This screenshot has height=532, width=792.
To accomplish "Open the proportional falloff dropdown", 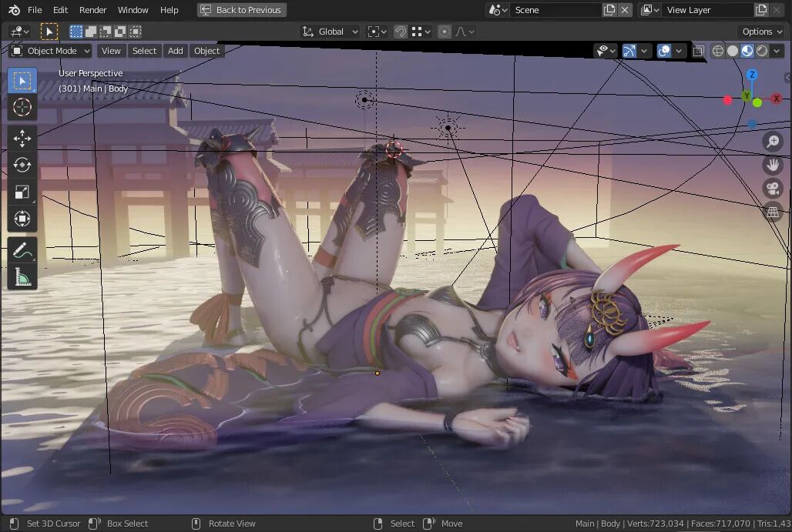I will [465, 32].
